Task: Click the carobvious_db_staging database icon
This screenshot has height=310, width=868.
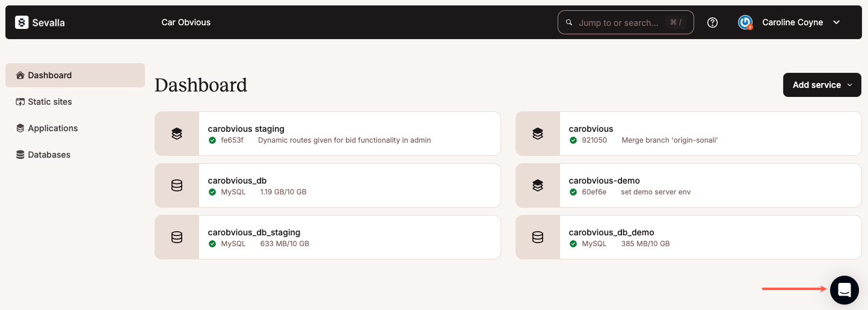Action: tap(177, 237)
